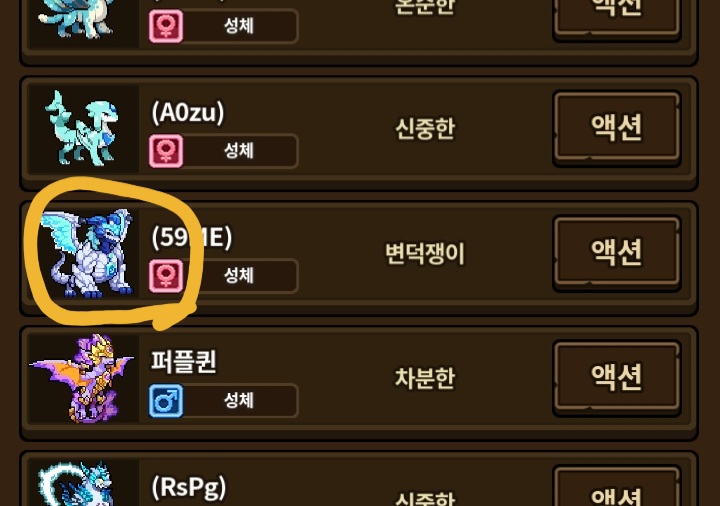Click the female gender icon under (59ME)
Screen dimensions: 720x506
click(166, 275)
